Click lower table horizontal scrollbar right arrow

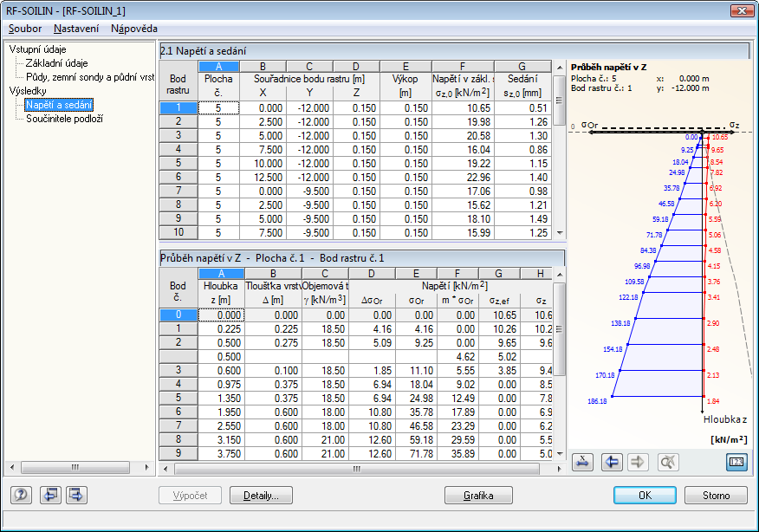click(x=559, y=469)
